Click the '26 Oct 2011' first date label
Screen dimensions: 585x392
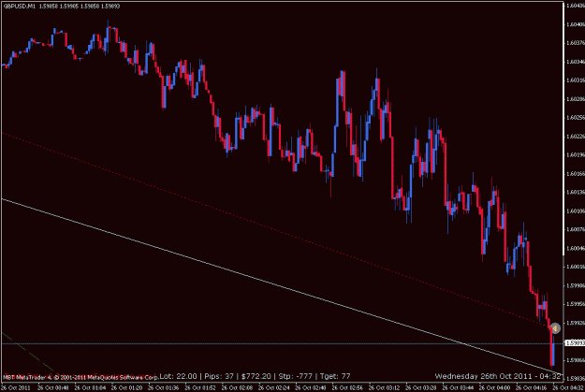pos(15,388)
